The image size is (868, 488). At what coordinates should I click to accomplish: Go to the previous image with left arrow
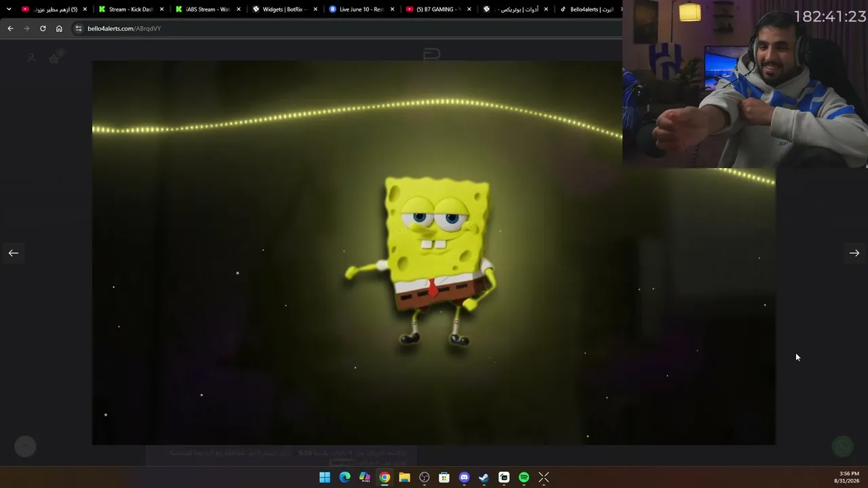click(x=14, y=253)
